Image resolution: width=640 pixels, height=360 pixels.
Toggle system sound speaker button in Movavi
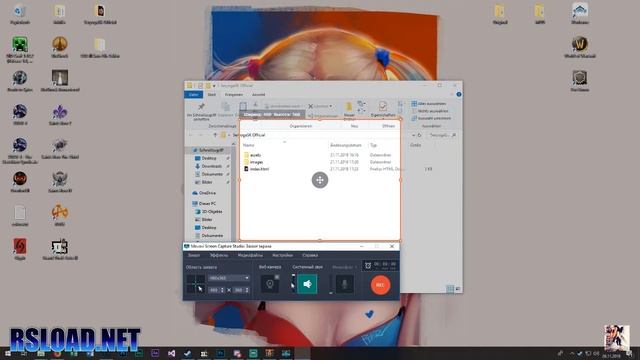tap(307, 284)
